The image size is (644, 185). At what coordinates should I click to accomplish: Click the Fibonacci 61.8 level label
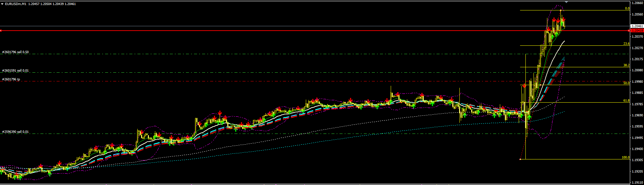[x=626, y=101]
